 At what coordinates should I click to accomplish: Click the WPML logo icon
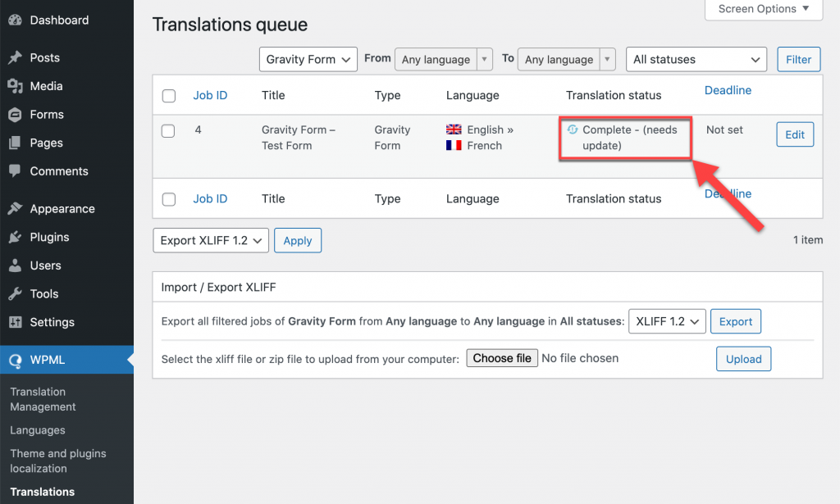tap(15, 360)
